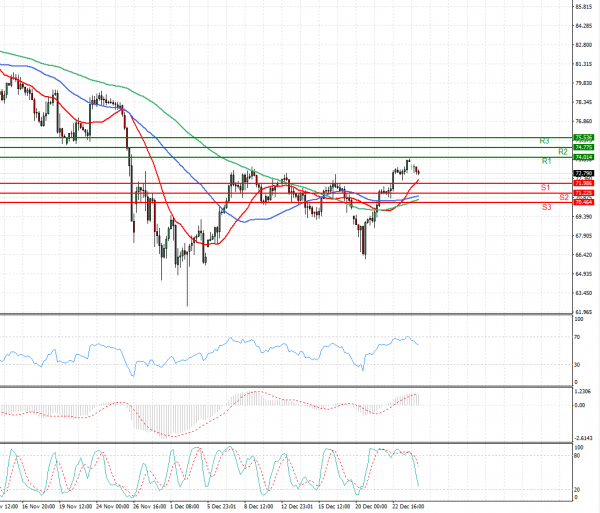This screenshot has width=600, height=513.
Task: Click the 12 Dec 23:01 date label
Action: [297, 507]
